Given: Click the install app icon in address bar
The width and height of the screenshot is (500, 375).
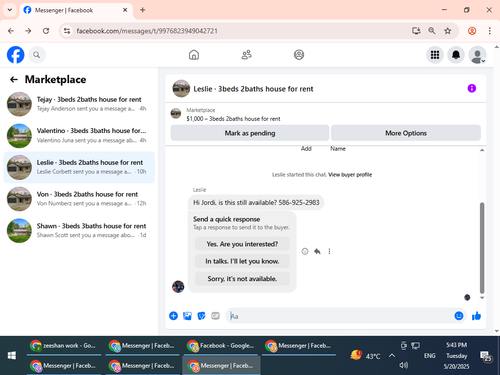Looking at the screenshot, I should (x=416, y=31).
